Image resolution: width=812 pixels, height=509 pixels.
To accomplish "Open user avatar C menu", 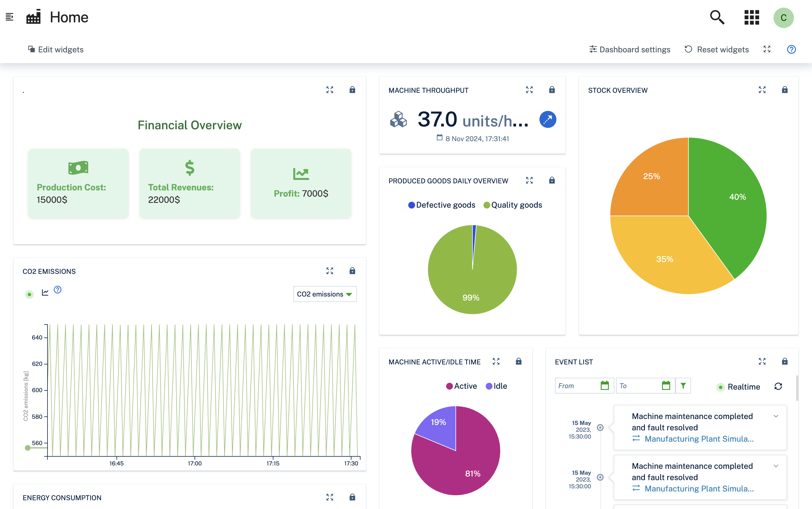I will 783,18.
